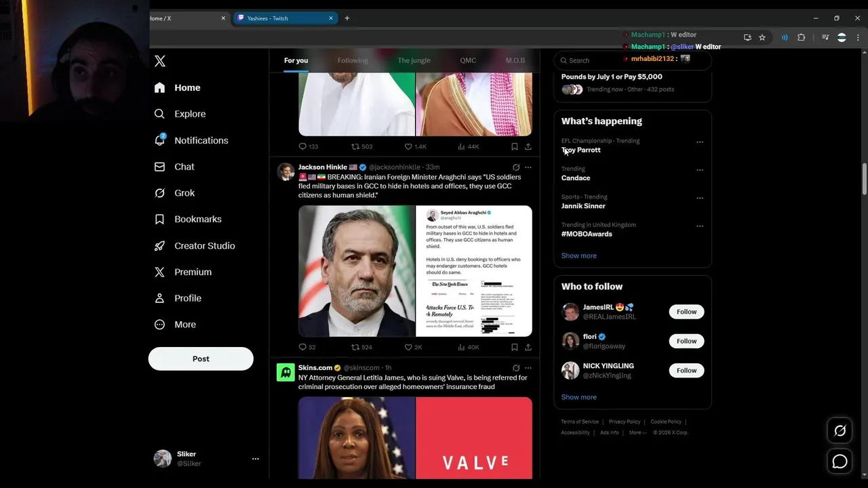868x488 pixels.
Task: Click the X Search field
Action: tap(633, 60)
